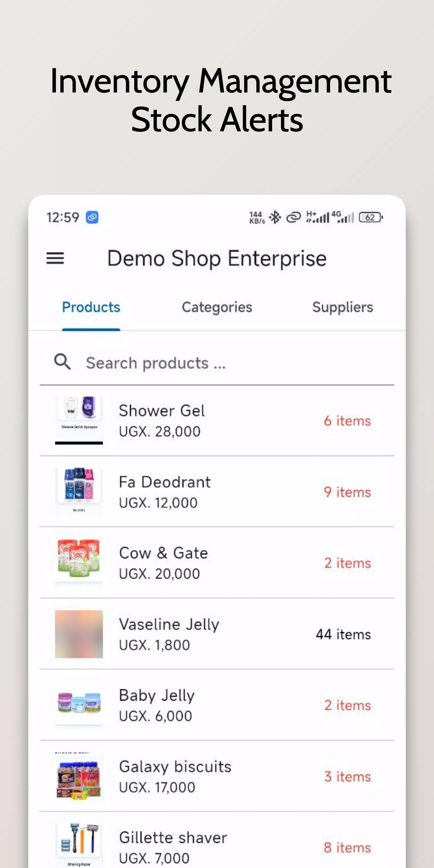The image size is (434, 868).
Task: Tap the Bluetooth status icon
Action: (x=275, y=217)
